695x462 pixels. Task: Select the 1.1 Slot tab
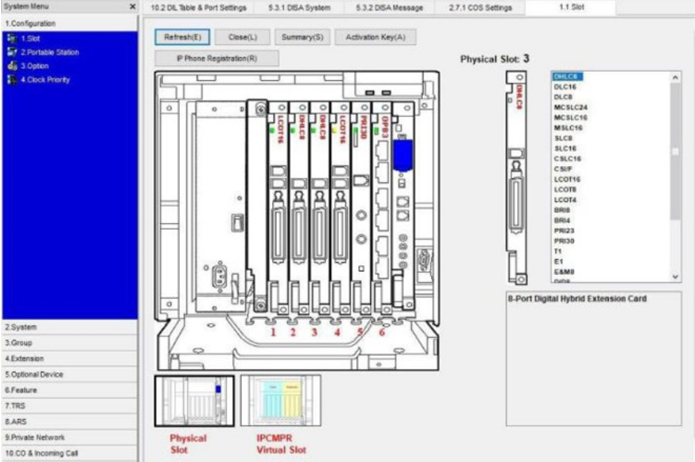pos(571,7)
